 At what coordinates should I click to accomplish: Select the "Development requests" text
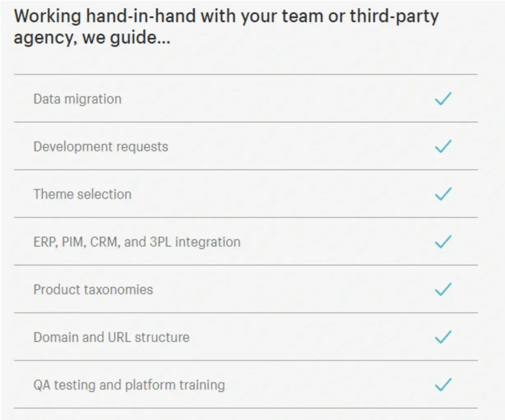[x=101, y=147]
